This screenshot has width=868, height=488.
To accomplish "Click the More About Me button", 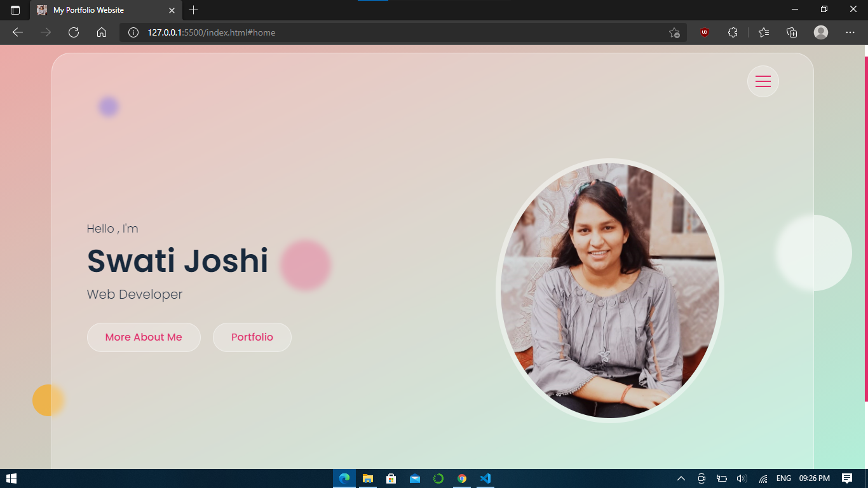I will [144, 337].
